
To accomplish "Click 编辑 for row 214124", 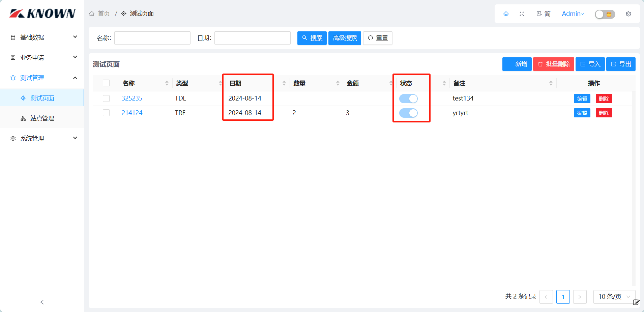I will [x=582, y=113].
